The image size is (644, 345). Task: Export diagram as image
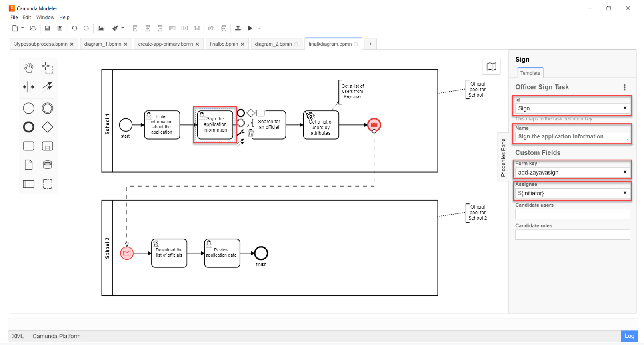point(101,28)
